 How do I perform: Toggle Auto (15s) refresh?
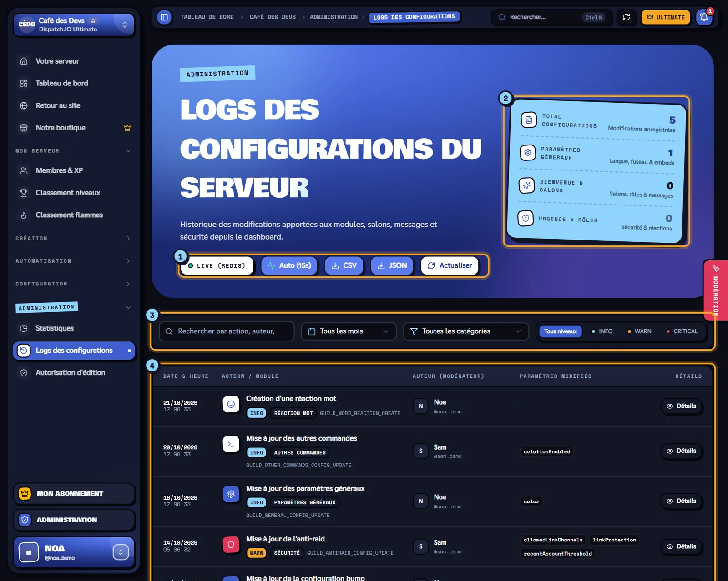[x=289, y=265]
